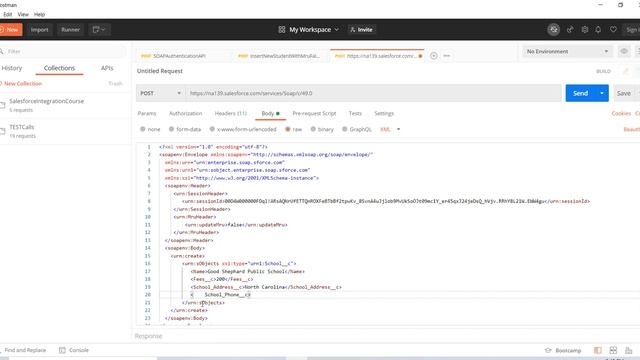Screen dimensions: 640x360
Task: Open the Edit menu
Action: 8,14
